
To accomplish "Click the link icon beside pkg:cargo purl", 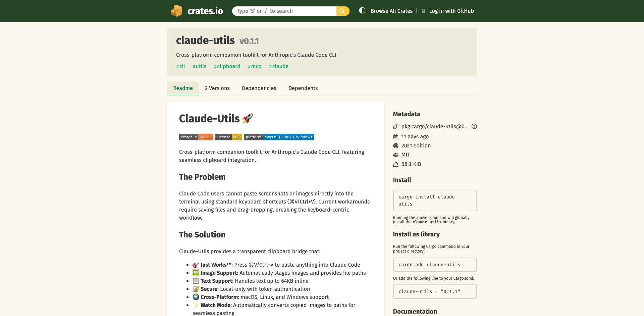I will 396,127.
